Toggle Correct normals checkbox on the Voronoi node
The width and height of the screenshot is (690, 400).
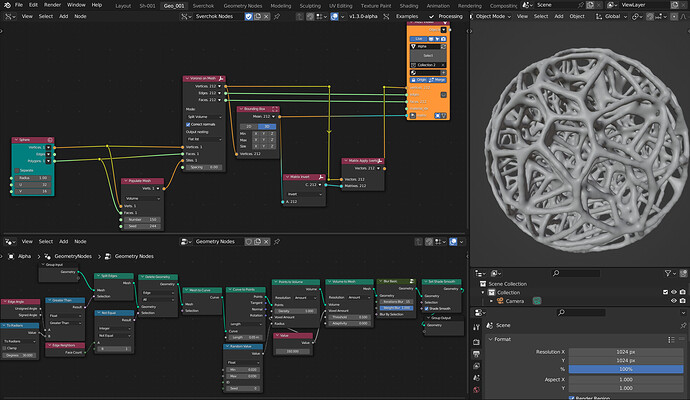coord(188,125)
